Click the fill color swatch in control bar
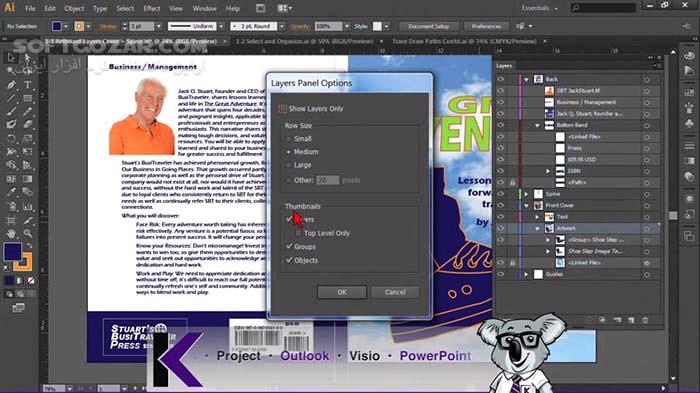Viewport: 700px width, 393px height. click(x=56, y=26)
